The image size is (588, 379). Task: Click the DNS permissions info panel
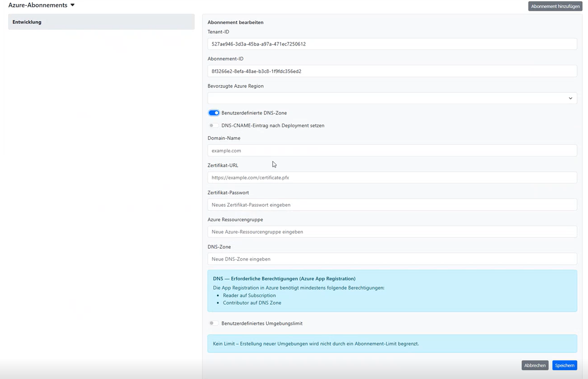(x=392, y=290)
